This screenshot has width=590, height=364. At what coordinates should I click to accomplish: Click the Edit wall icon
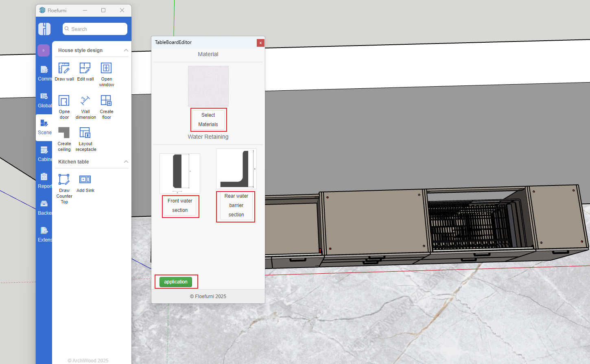85,68
